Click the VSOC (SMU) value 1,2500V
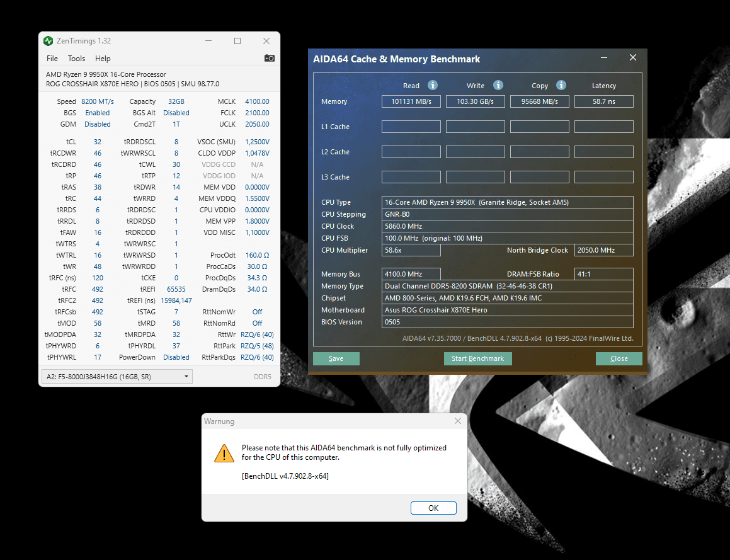 [257, 142]
